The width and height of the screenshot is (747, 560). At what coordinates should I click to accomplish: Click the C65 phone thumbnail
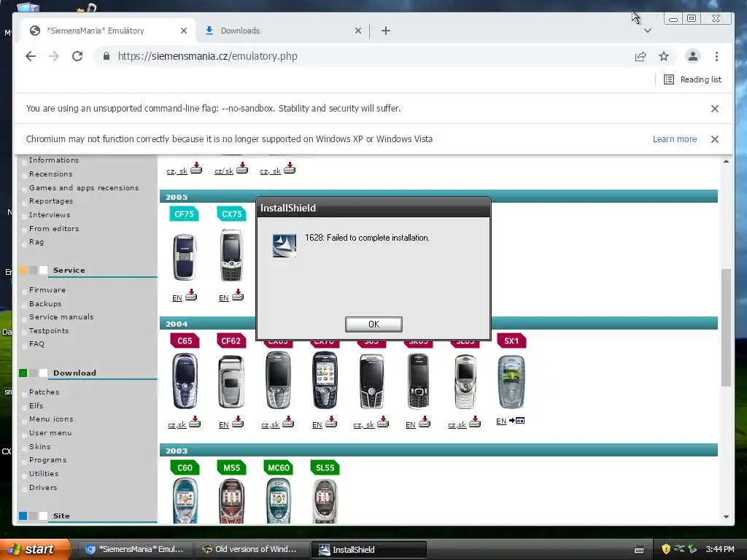tap(185, 381)
